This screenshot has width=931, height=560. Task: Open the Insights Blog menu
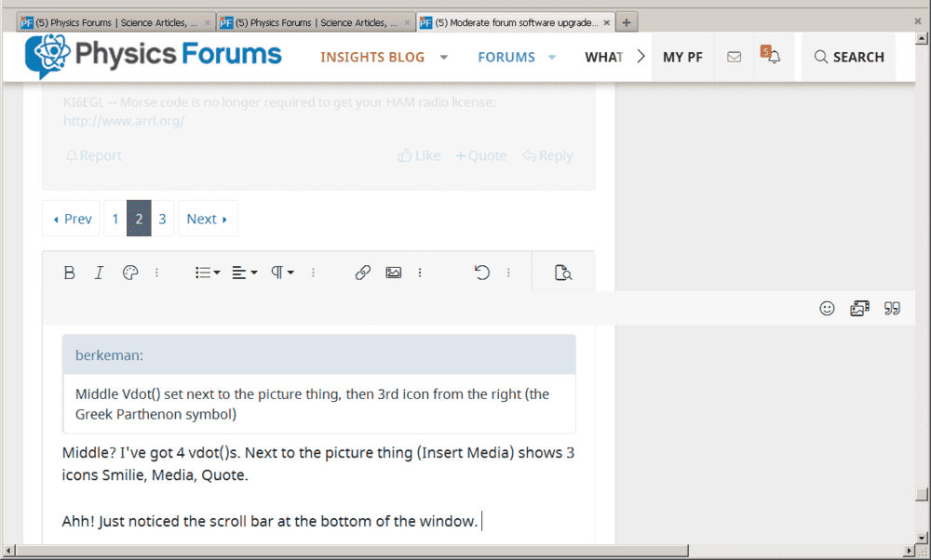pyautogui.click(x=372, y=57)
